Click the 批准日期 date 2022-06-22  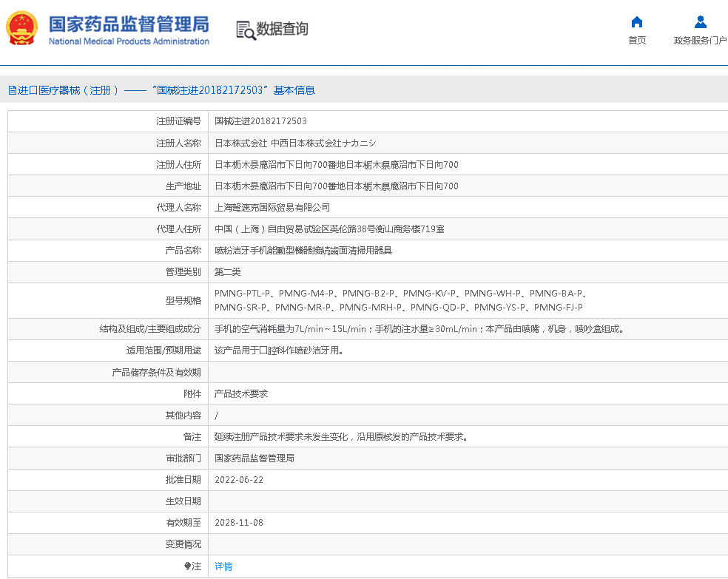(239, 479)
